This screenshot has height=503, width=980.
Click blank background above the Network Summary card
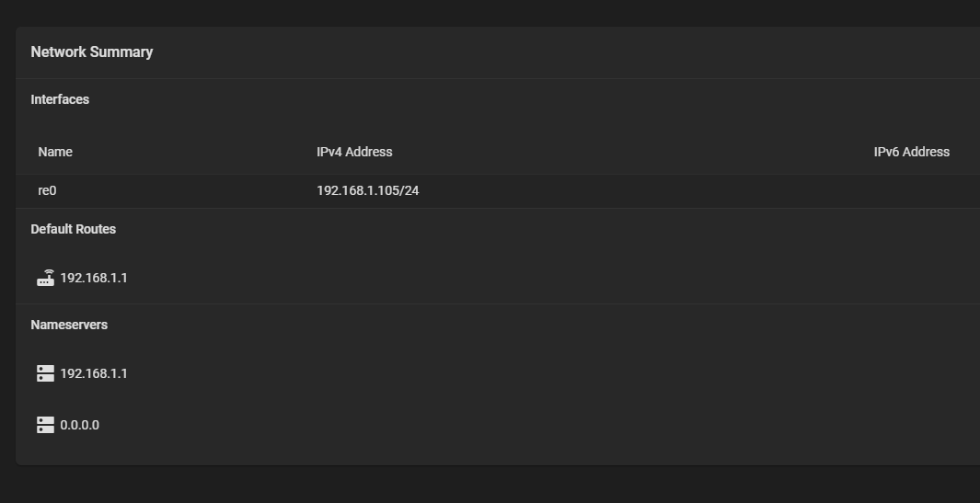point(460,12)
